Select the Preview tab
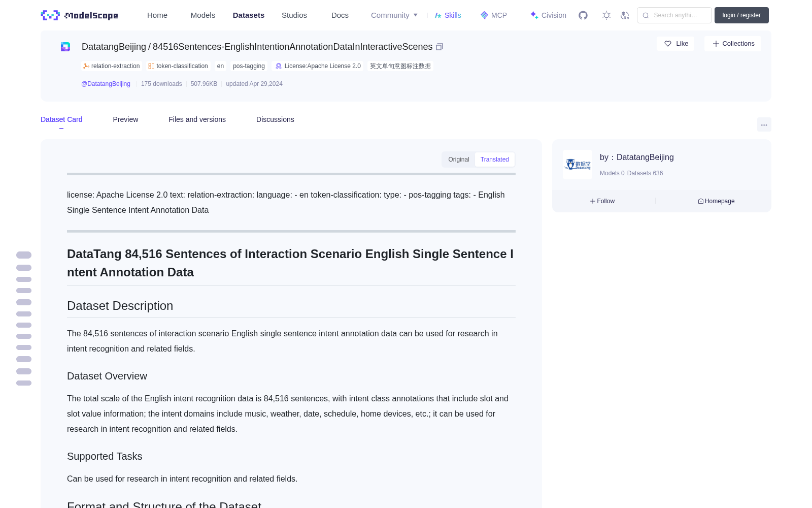This screenshot has height=508, width=812. [125, 119]
